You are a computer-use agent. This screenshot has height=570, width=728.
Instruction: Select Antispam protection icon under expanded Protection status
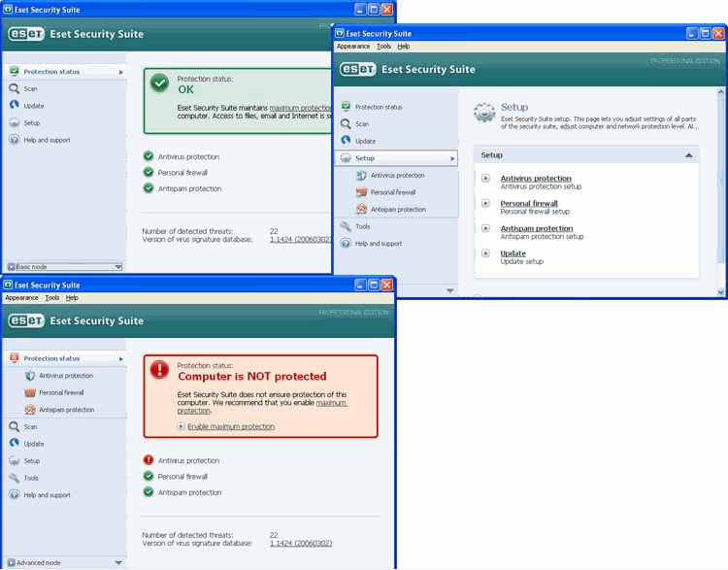pyautogui.click(x=30, y=410)
